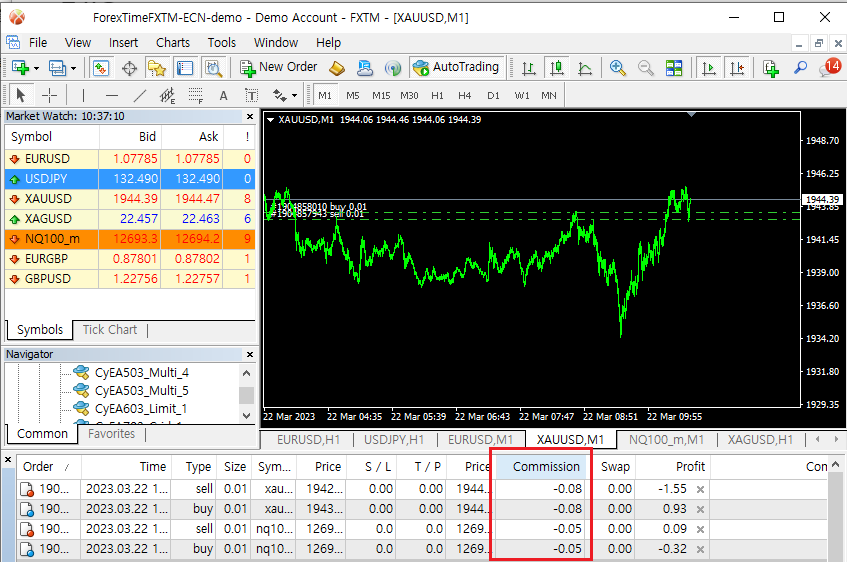Close the Navigator panel
The width and height of the screenshot is (847, 562).
(250, 354)
